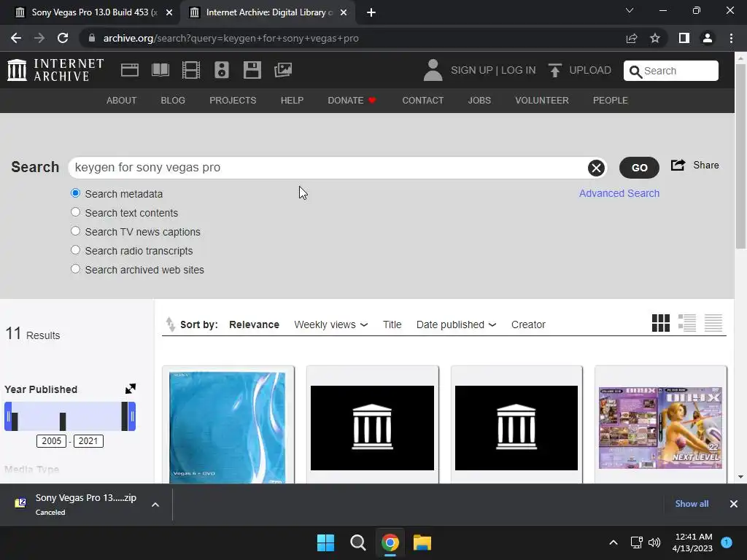Grab the right year range slider handle
Image resolution: width=747 pixels, height=560 pixels.
(133, 416)
